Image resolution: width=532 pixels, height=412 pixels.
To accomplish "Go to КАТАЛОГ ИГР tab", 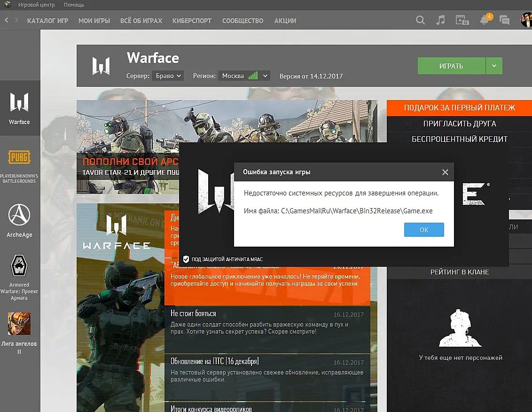I will [47, 21].
